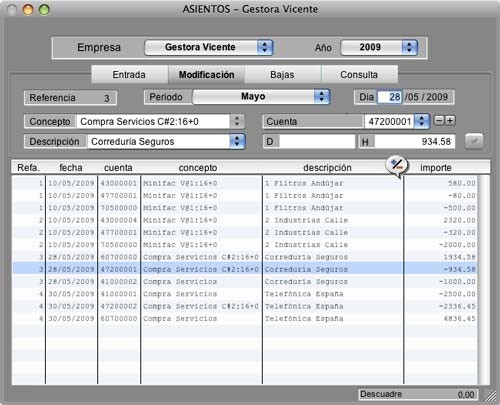Click the importe column header
This screenshot has width=500, height=405.
tap(436, 168)
